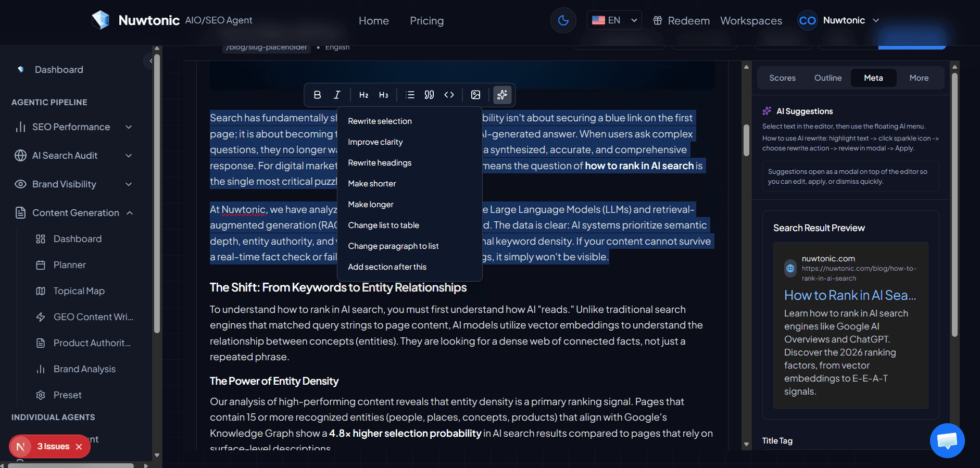Viewport: 980px width, 468px height.
Task: Insert an image into the editor
Action: 475,95
